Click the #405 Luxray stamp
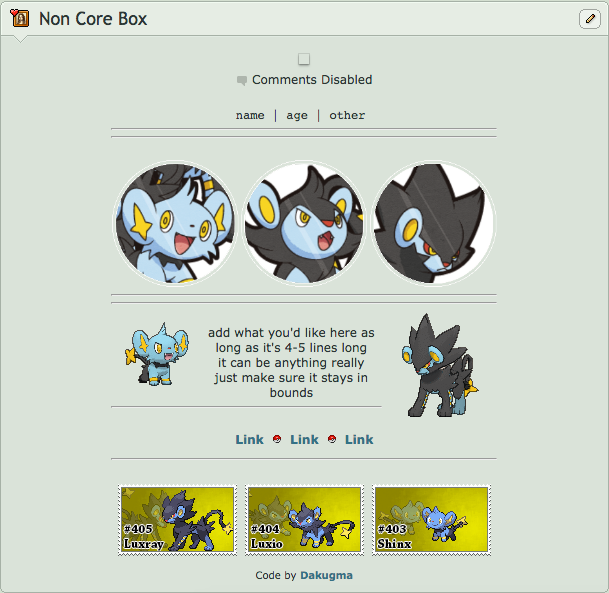The image size is (609, 593). (177, 520)
